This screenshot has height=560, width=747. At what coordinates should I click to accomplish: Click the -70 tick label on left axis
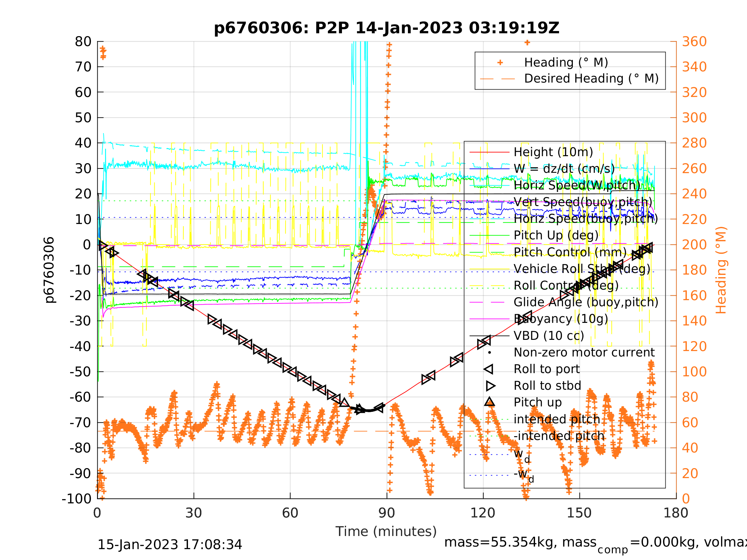pos(80,423)
